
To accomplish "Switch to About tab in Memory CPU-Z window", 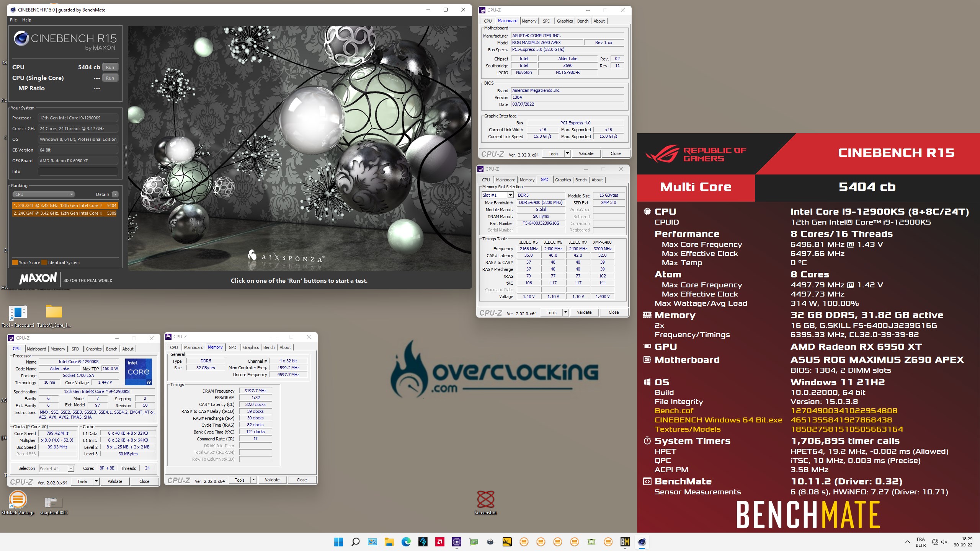I will (x=285, y=347).
